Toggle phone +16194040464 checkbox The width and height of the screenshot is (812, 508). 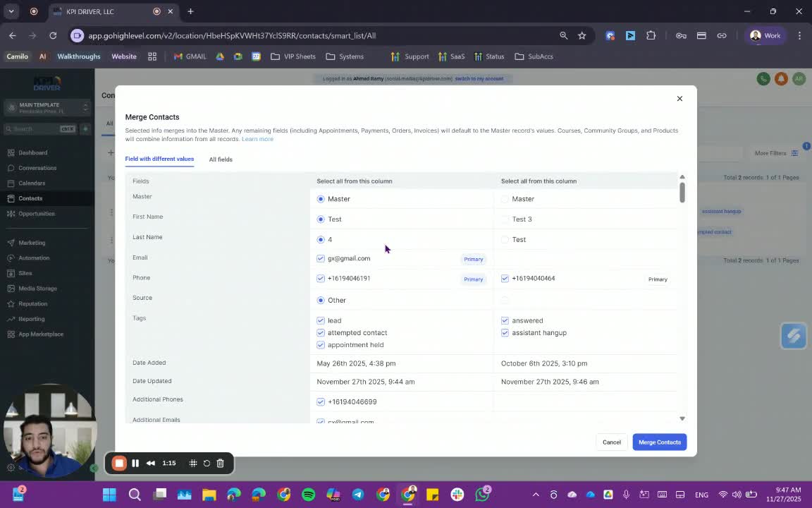(505, 279)
